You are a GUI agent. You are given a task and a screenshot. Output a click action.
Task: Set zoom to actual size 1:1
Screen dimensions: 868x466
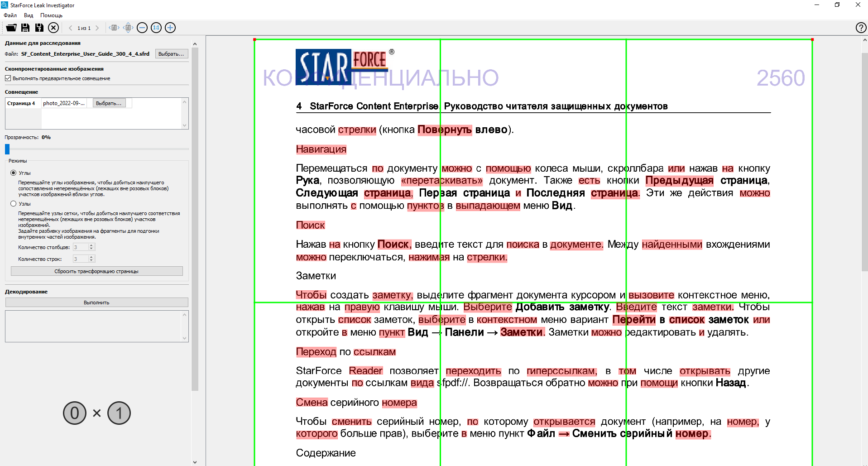[156, 28]
